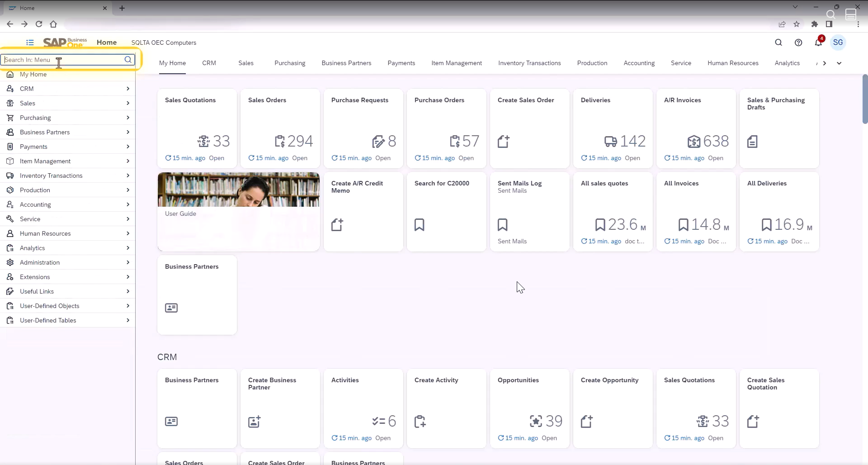
Task: Click the Create Sales Quotation tile icon
Action: (753, 422)
